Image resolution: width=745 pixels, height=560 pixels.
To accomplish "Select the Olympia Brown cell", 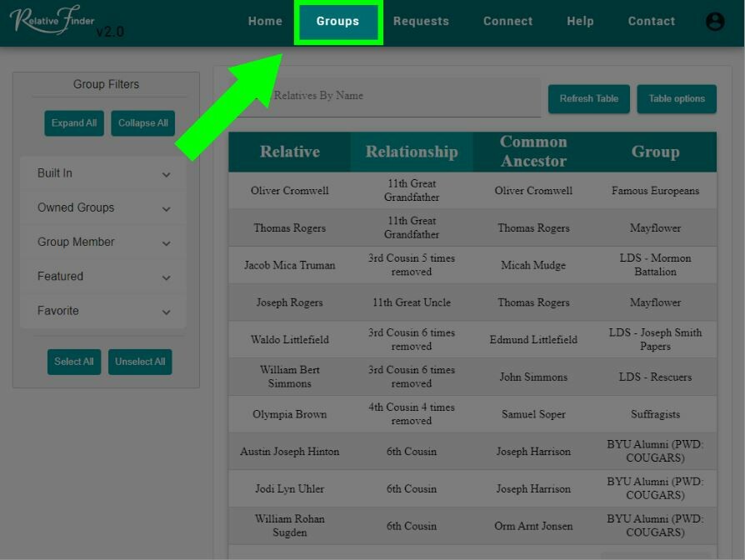I will pyautogui.click(x=290, y=414).
